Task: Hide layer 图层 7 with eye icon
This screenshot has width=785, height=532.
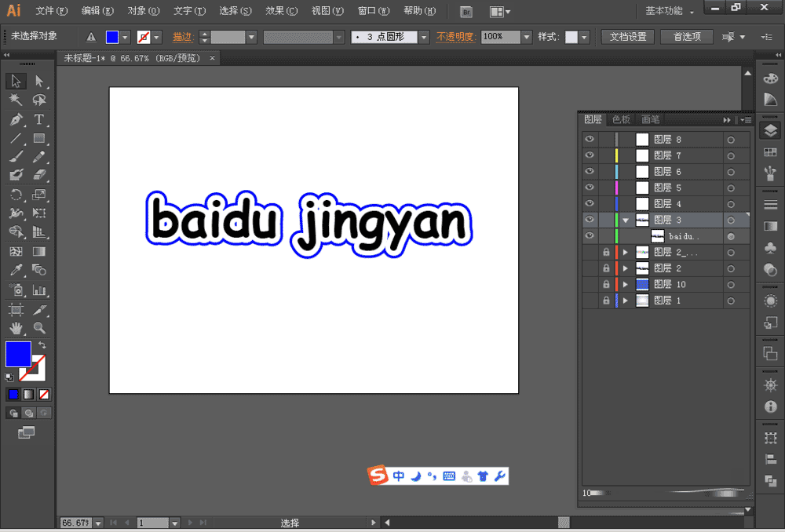Action: [x=590, y=155]
